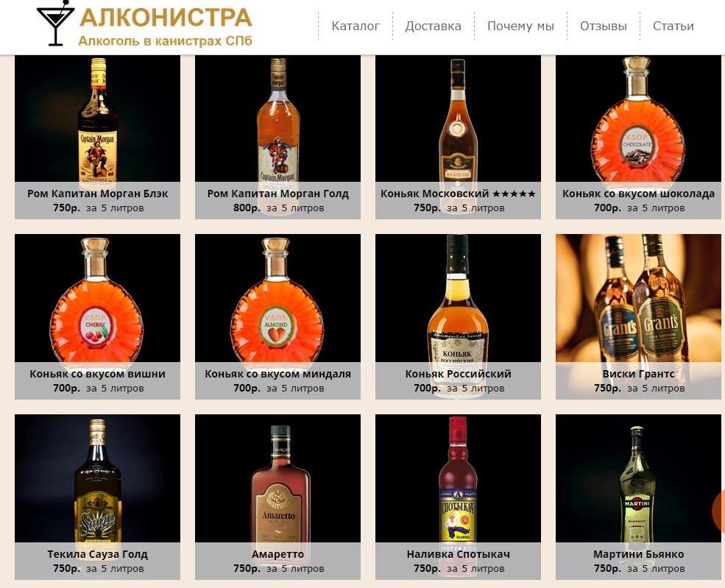Screen dimensions: 725x588
Task: Click the АЛКОНИСТРА site title
Action: pyautogui.click(x=166, y=18)
